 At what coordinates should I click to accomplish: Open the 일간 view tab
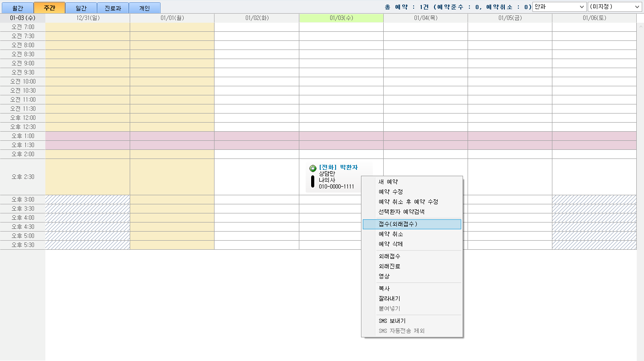point(81,8)
